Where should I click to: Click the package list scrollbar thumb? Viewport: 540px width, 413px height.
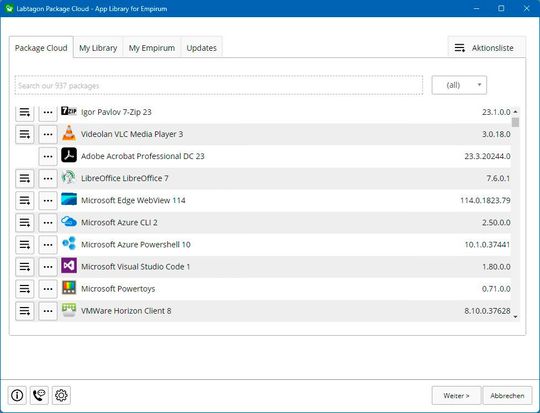[516, 122]
